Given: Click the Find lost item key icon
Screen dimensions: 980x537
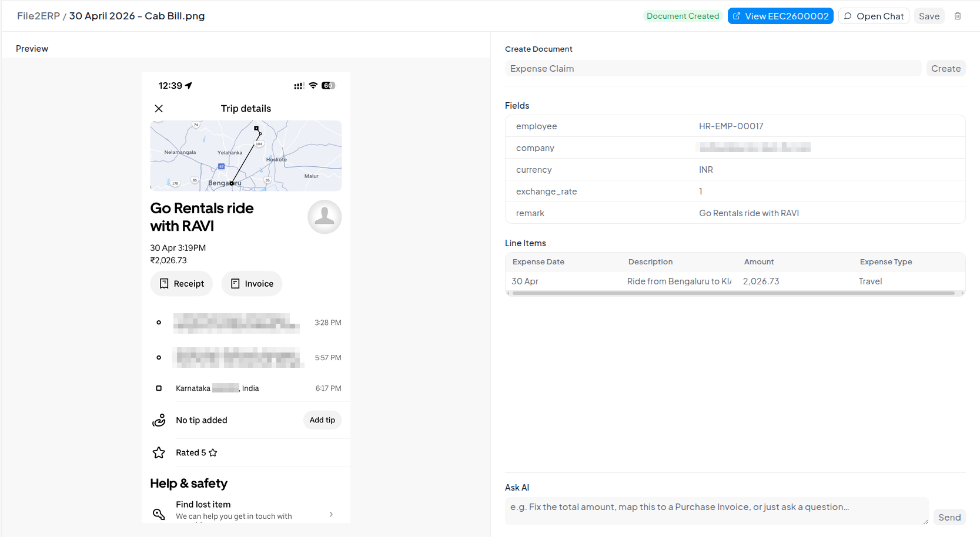Looking at the screenshot, I should [159, 514].
